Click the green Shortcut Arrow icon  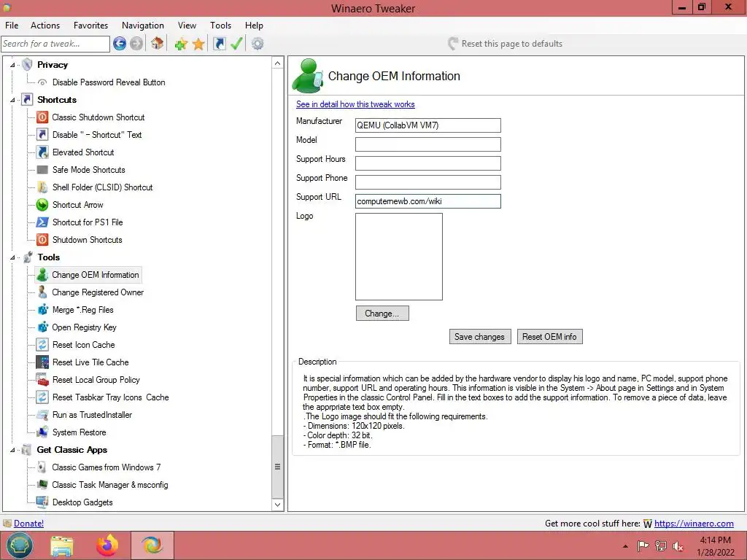42,205
